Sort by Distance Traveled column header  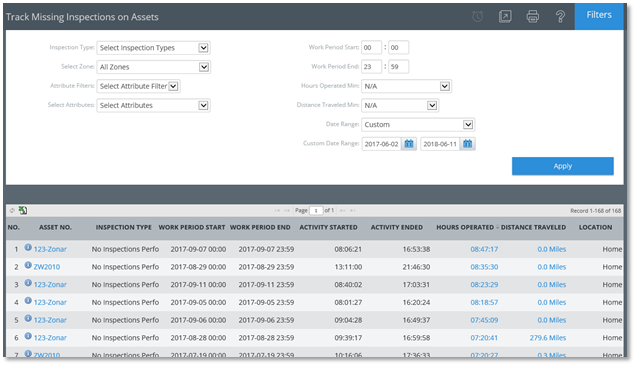coord(533,227)
